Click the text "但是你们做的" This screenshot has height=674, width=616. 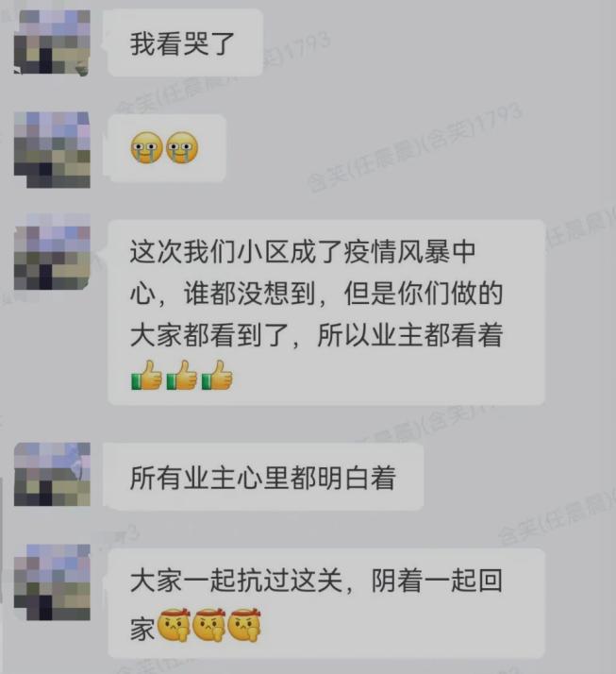click(x=424, y=294)
